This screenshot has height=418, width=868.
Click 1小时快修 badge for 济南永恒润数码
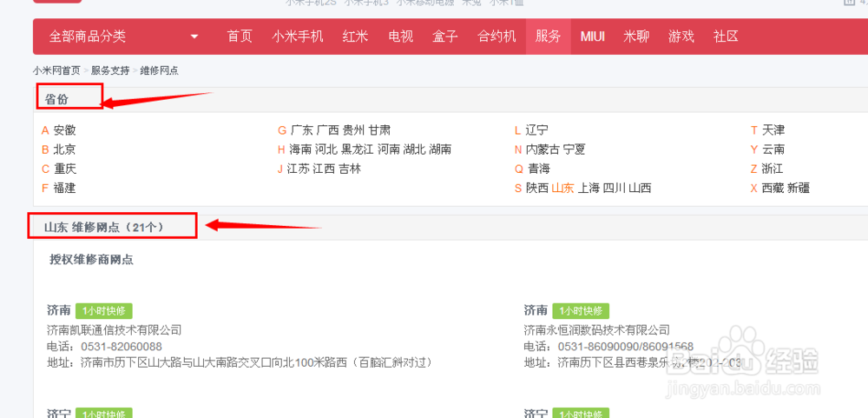581,310
